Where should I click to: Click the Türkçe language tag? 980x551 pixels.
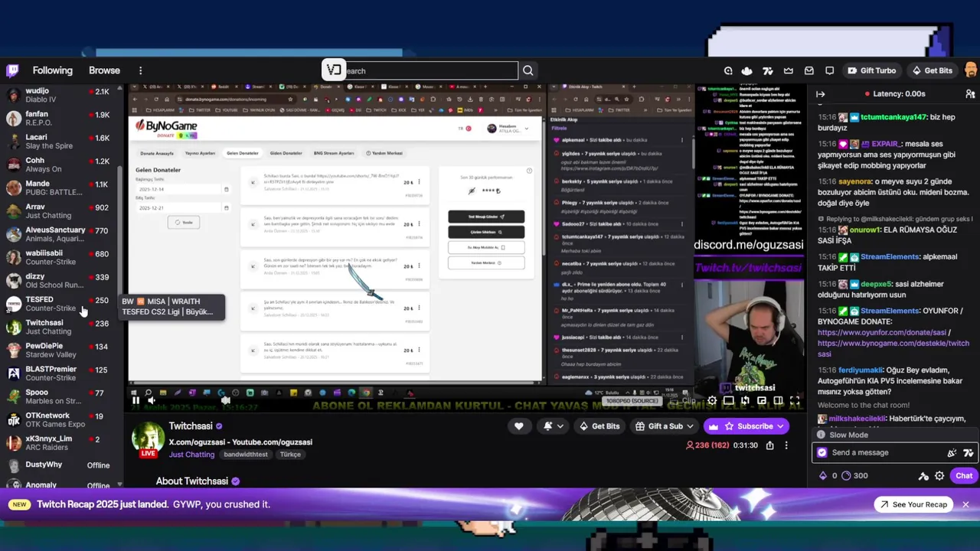[290, 455]
